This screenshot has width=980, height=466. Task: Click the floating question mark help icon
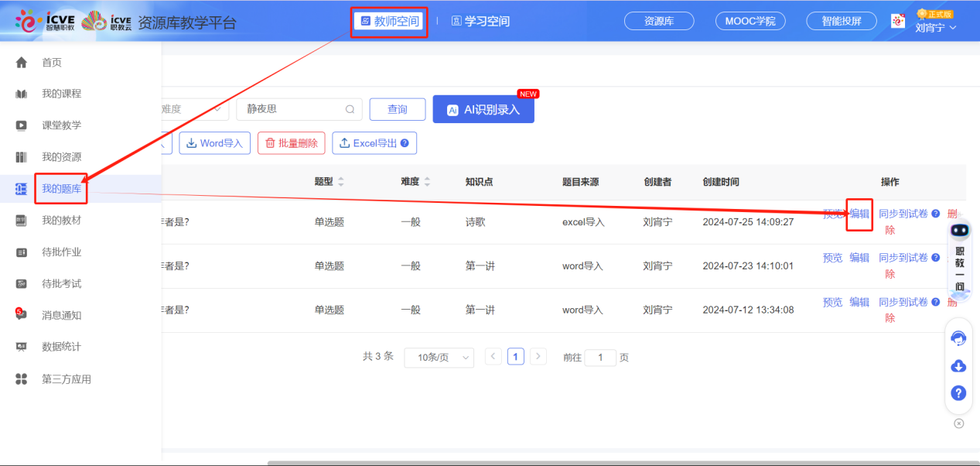[x=958, y=393]
